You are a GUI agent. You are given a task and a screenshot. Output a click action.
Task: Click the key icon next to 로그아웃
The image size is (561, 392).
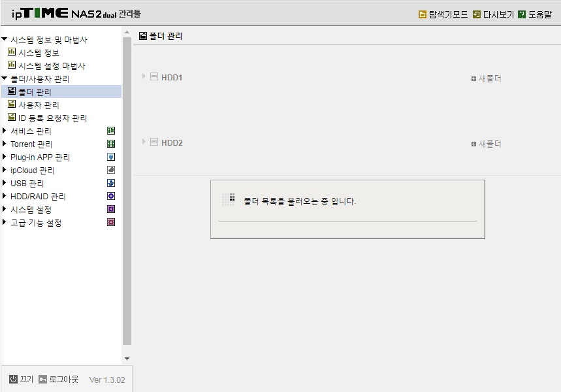pos(42,379)
